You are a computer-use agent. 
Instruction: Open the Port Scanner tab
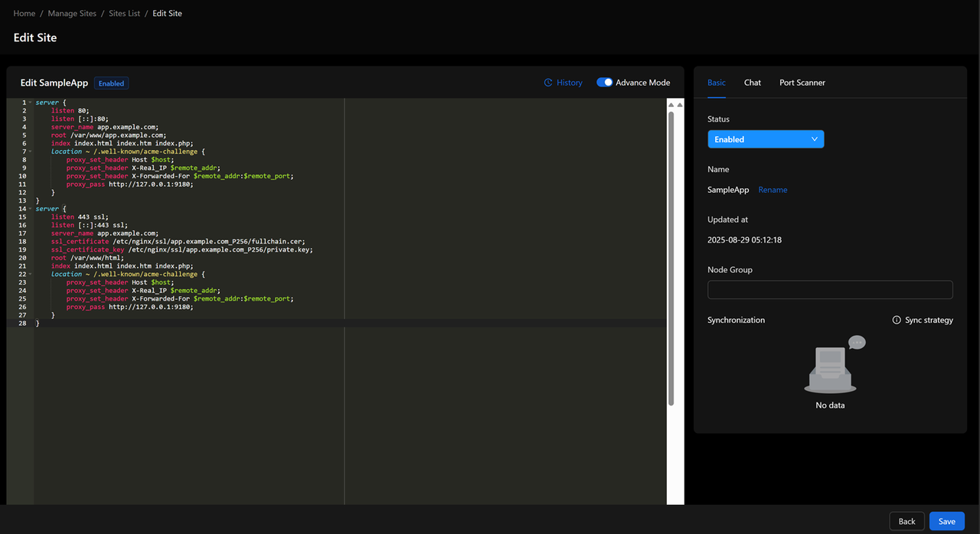(x=802, y=82)
